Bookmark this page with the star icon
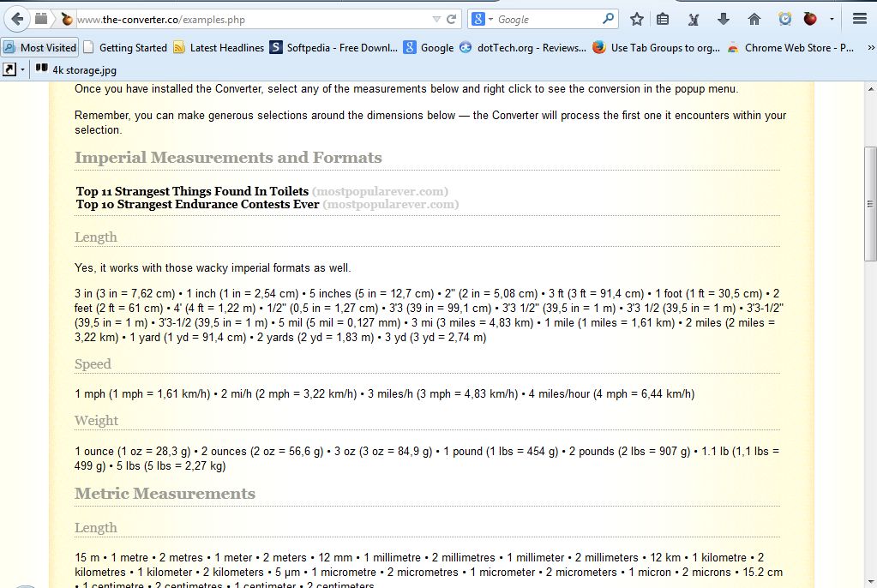 637,19
